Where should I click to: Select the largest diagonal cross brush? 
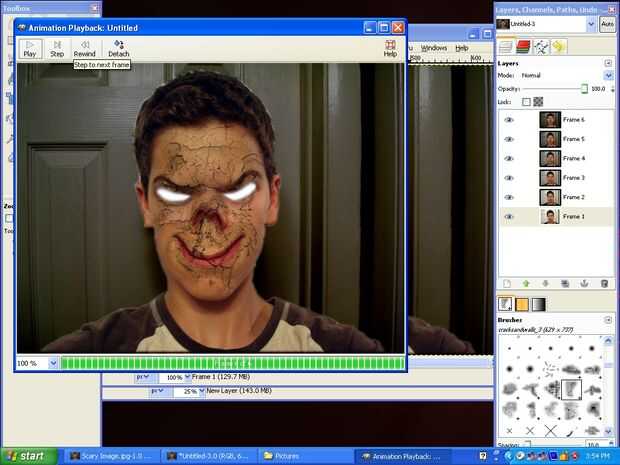click(550, 431)
